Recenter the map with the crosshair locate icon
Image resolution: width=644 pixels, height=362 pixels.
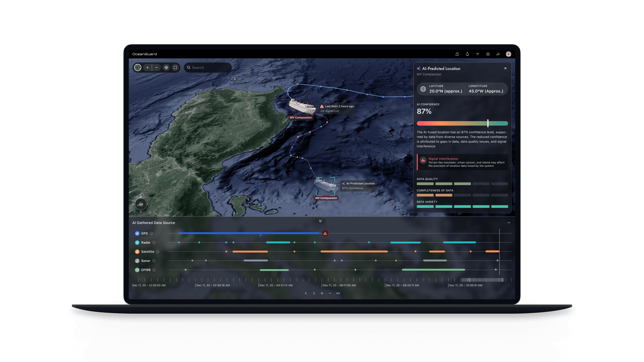(166, 67)
